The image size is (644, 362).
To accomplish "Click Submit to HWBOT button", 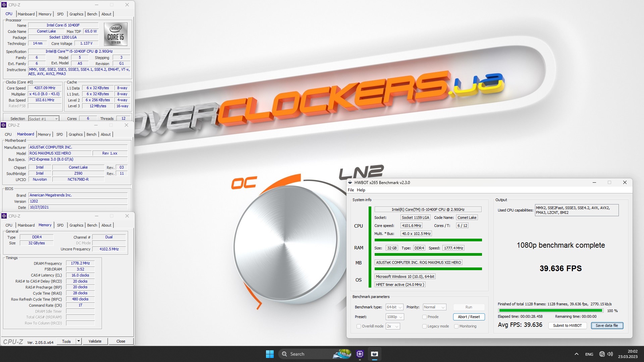I will tap(568, 325).
